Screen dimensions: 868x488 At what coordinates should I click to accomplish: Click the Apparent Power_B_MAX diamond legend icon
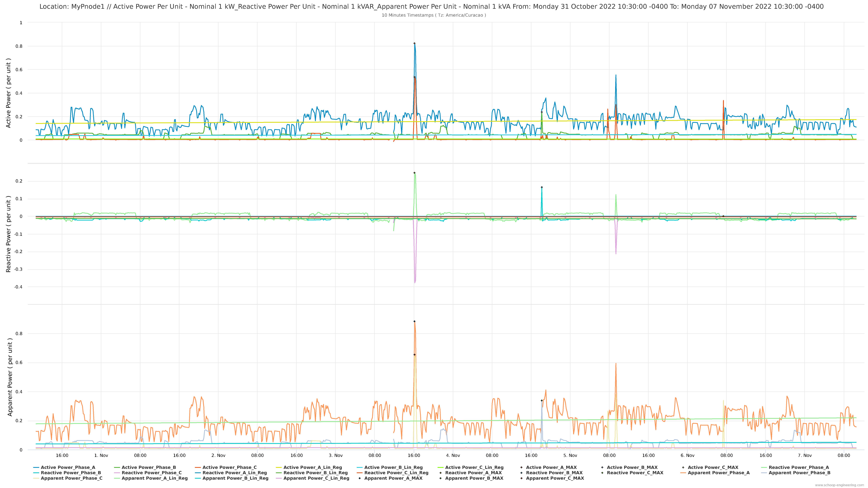pyautogui.click(x=440, y=478)
